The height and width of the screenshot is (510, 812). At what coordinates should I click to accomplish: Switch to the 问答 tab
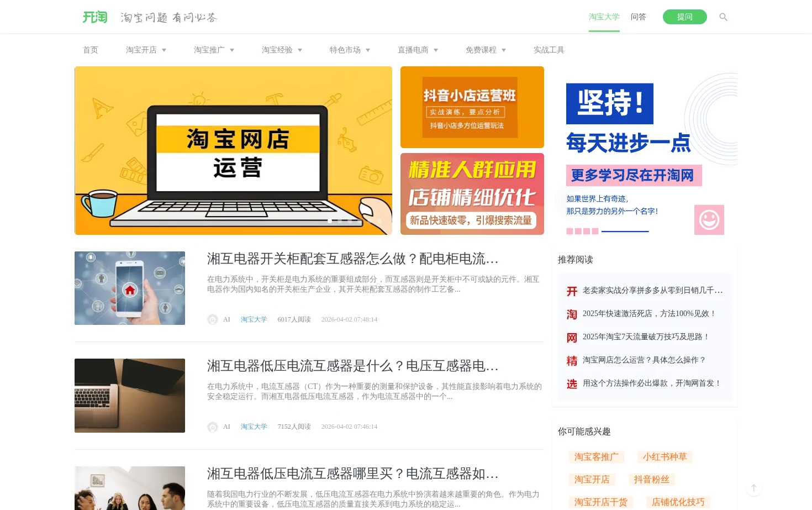(x=639, y=17)
